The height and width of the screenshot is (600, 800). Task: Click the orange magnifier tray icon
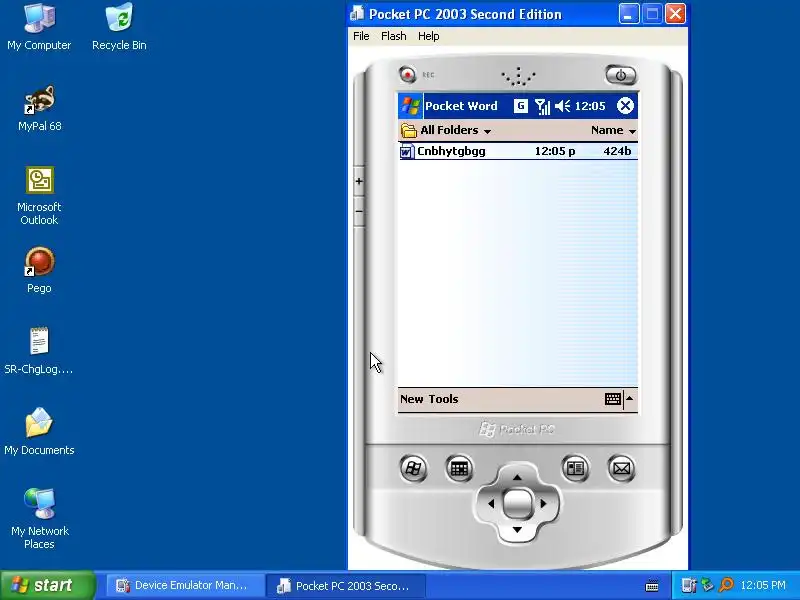[726, 585]
